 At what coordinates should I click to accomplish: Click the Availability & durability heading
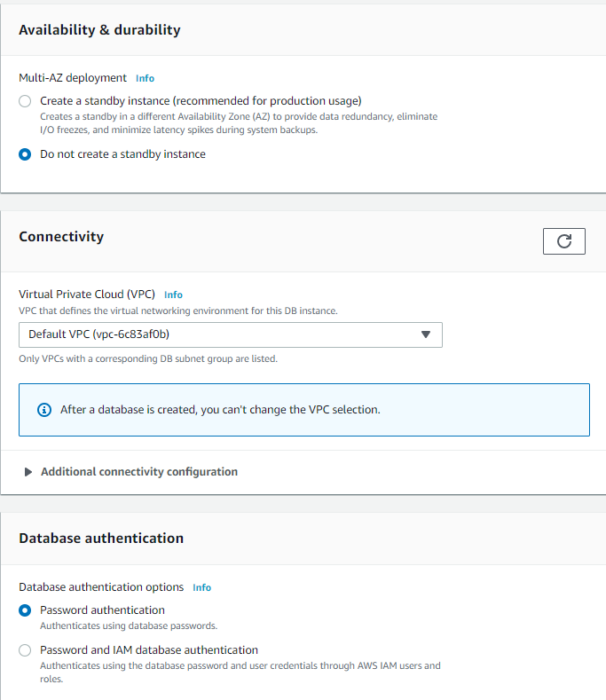(x=99, y=30)
